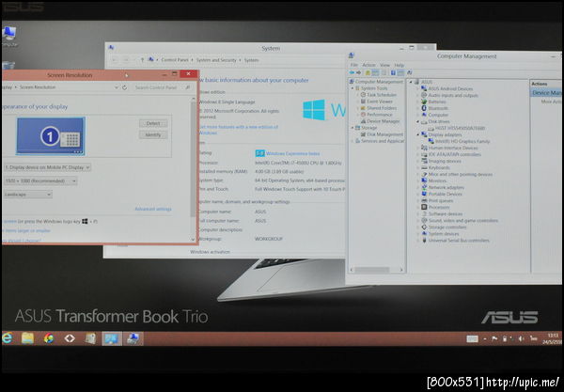Click the Task Scheduler icon in System Tools
The image size is (564, 392).
(x=363, y=95)
